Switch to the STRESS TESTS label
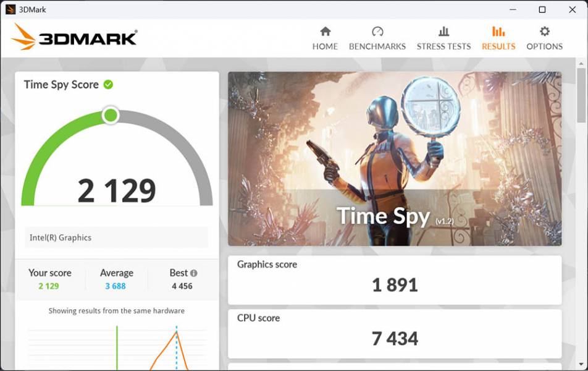This screenshot has height=371, width=588. pos(443,46)
